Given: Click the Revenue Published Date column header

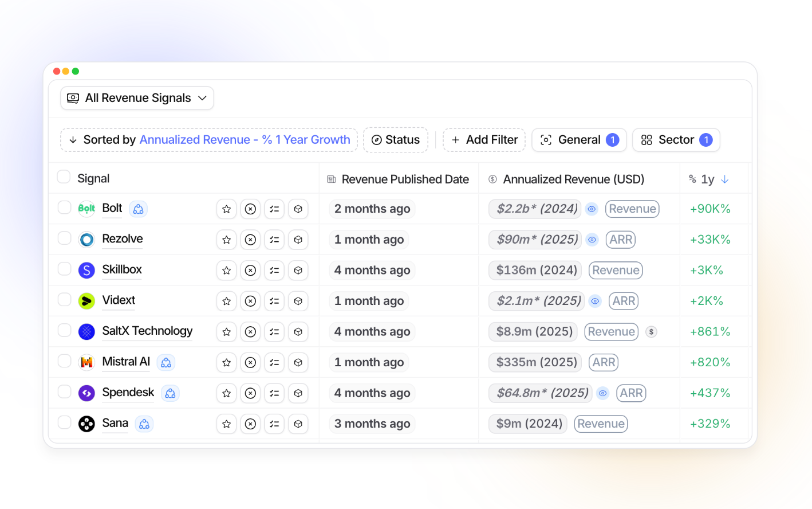Looking at the screenshot, I should (x=398, y=179).
